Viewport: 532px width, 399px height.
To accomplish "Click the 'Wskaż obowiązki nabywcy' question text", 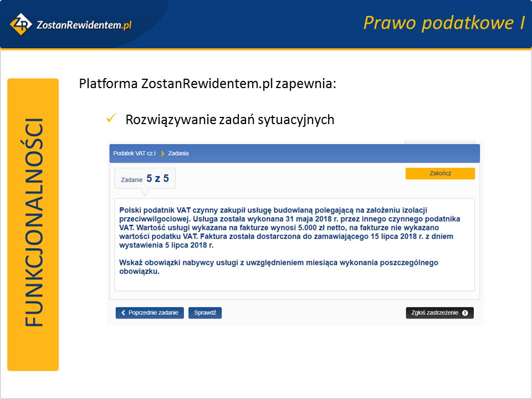I will 278,267.
